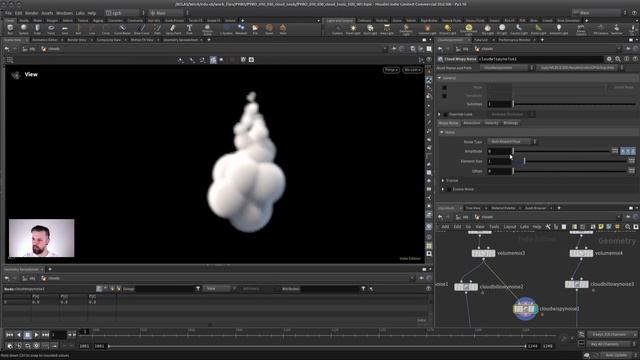Click the Amplitude value field
Viewport: 640px width, 360px height.
pyautogui.click(x=500, y=151)
